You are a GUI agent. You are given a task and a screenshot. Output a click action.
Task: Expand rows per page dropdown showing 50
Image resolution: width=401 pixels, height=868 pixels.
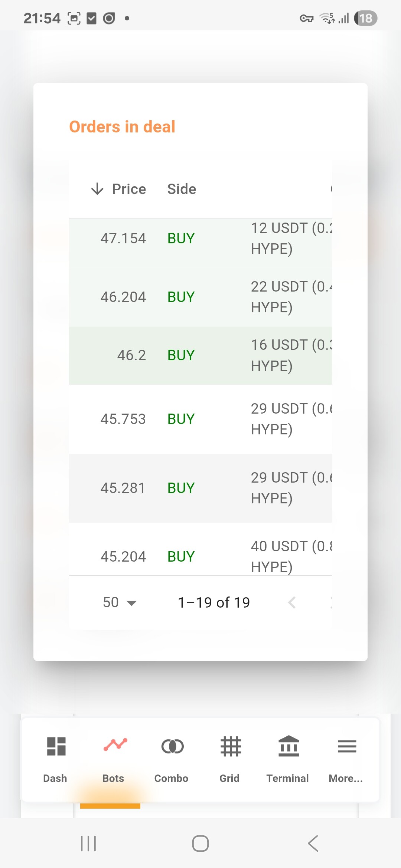[120, 602]
